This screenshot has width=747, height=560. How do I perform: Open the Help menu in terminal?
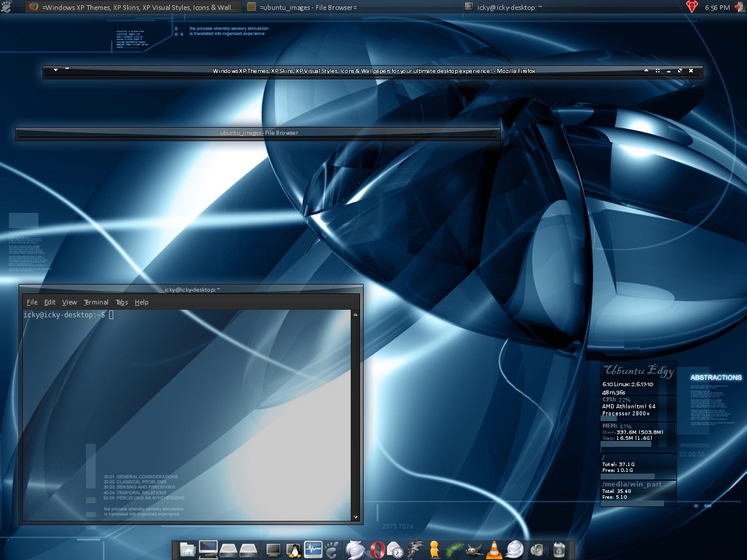pos(141,302)
